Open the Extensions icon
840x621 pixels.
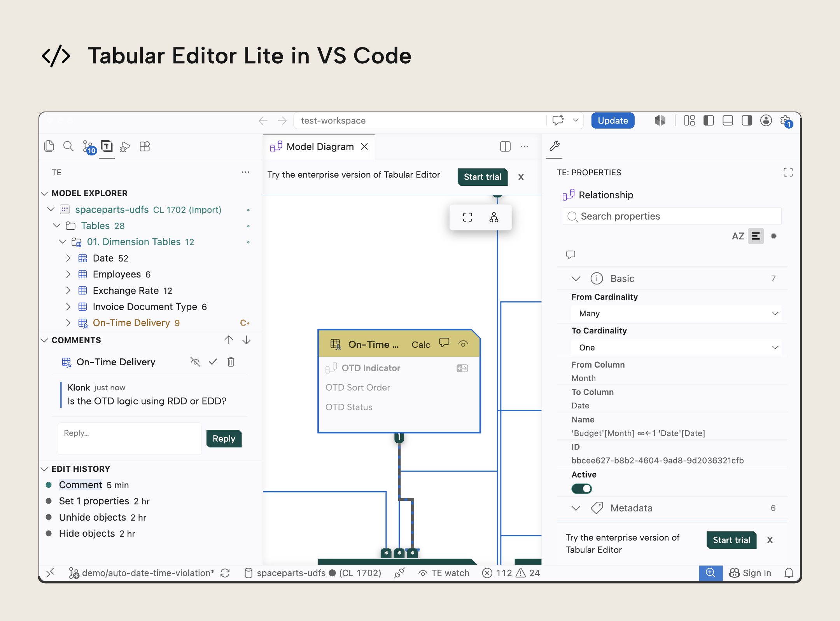click(145, 146)
